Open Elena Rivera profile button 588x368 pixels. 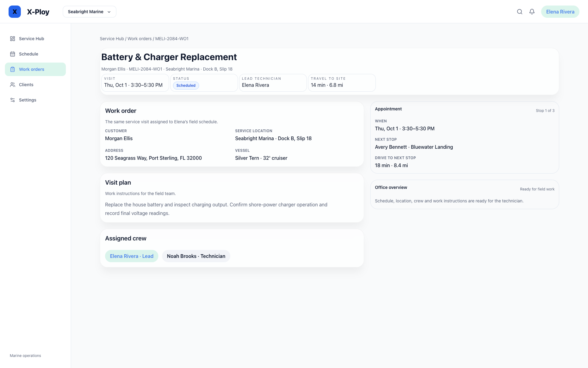(x=560, y=12)
